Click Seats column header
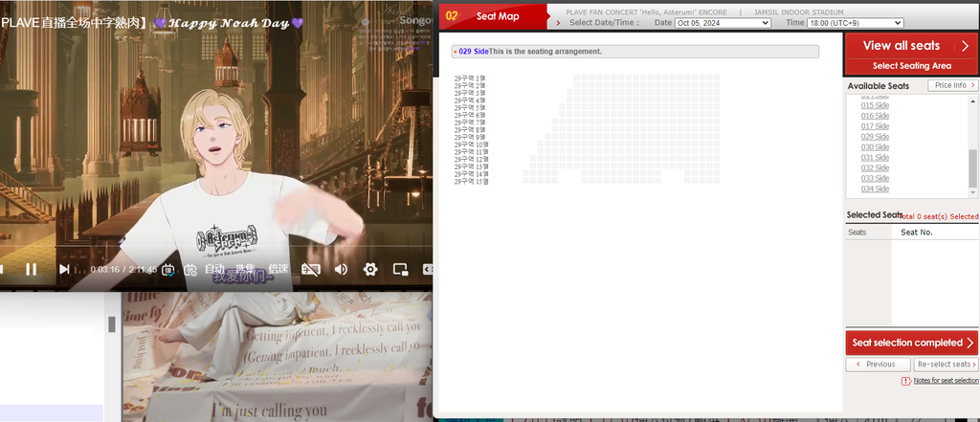980x422 pixels. 857,232
